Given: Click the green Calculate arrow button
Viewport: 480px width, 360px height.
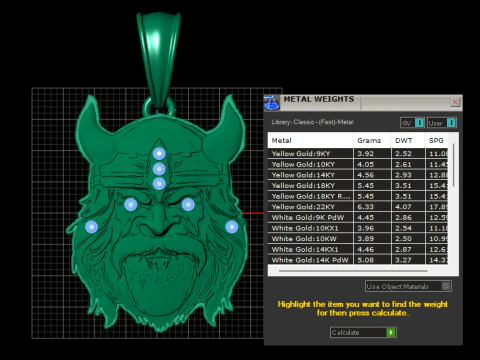Looking at the screenshot, I should pos(391,332).
